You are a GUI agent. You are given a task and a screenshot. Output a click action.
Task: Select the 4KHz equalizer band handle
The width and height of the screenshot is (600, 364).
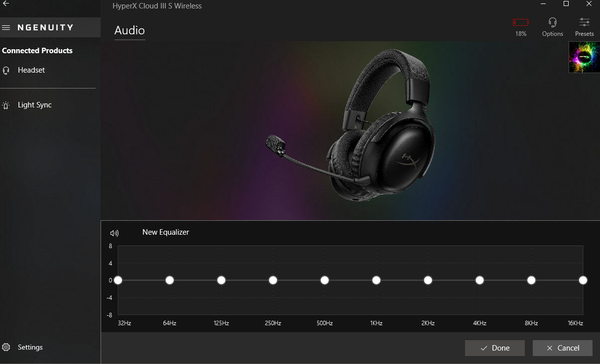pyautogui.click(x=480, y=280)
